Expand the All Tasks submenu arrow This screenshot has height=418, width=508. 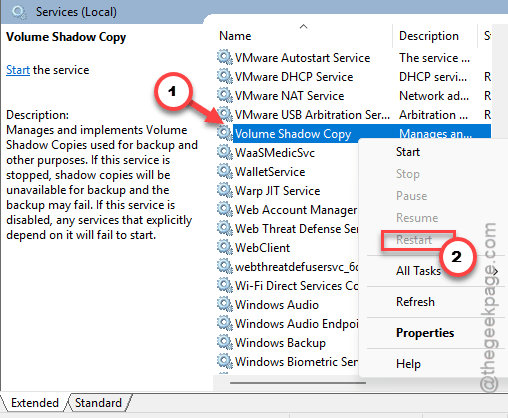click(x=496, y=271)
